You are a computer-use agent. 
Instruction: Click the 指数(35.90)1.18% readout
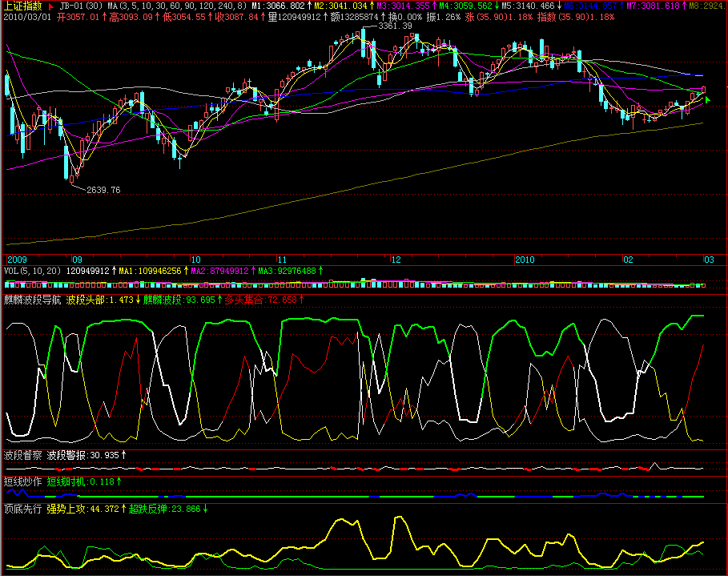(575, 17)
